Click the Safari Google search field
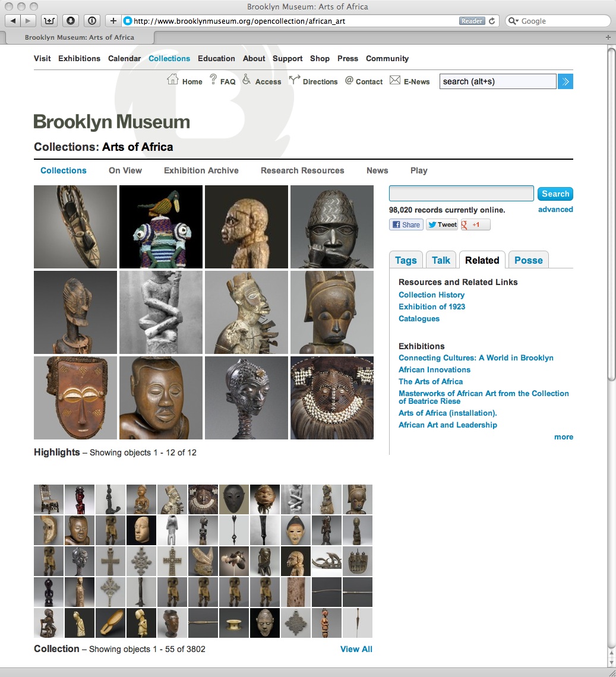The width and height of the screenshot is (616, 677). [x=558, y=21]
